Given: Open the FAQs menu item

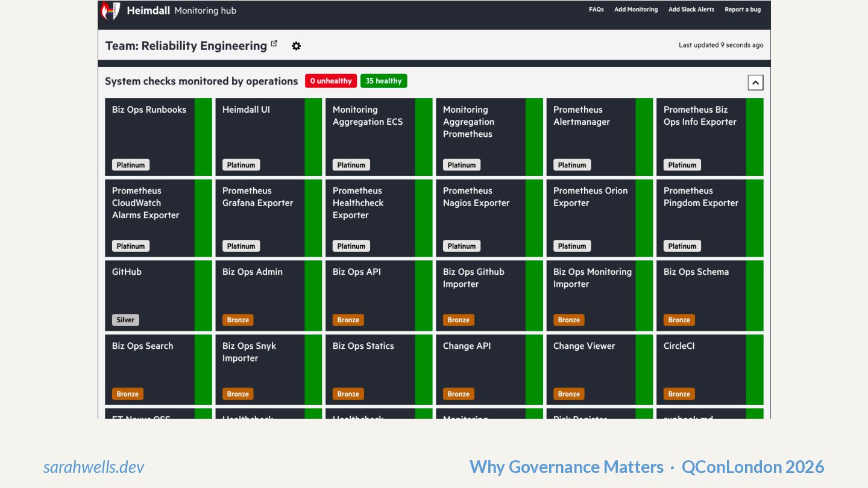Looking at the screenshot, I should [x=596, y=10].
